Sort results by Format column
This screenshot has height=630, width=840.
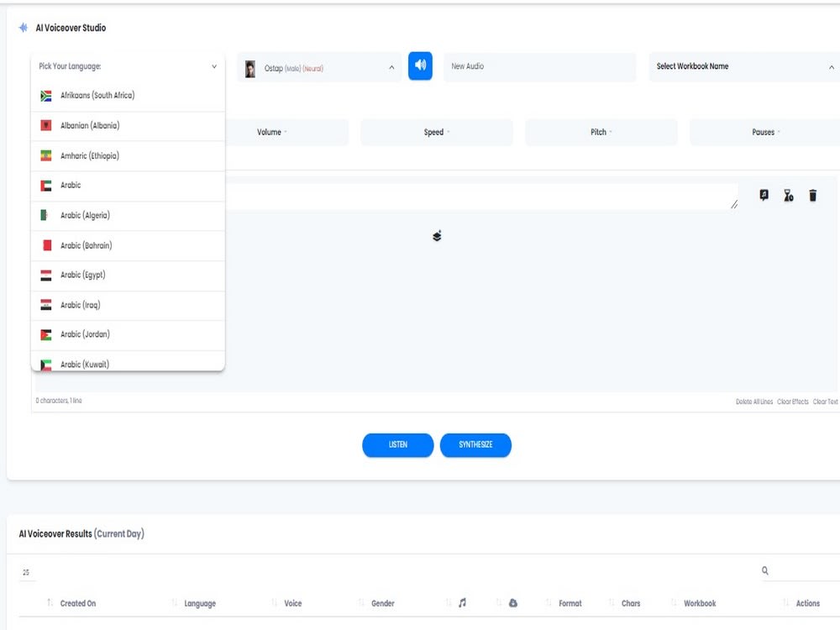coord(570,603)
